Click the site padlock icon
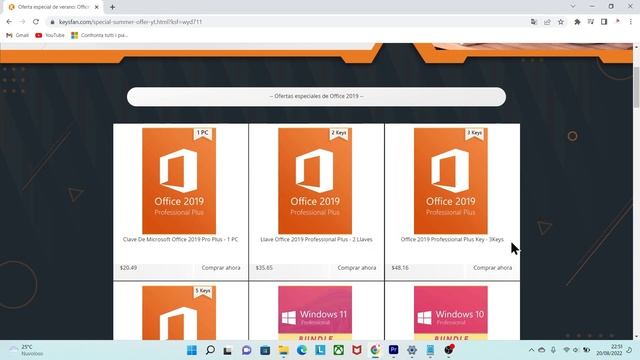The width and height of the screenshot is (640, 360). (x=52, y=22)
